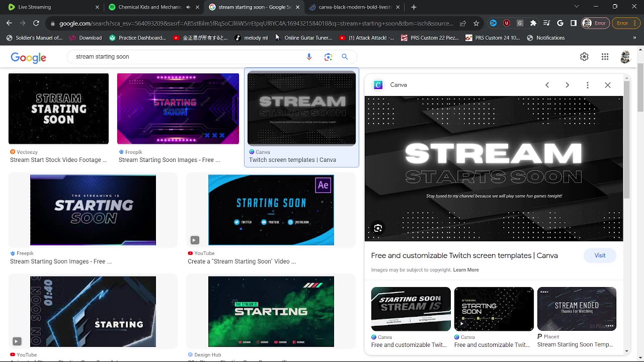The width and height of the screenshot is (644, 362).
Task: Click the blue arrow extension icon
Action: (493, 23)
